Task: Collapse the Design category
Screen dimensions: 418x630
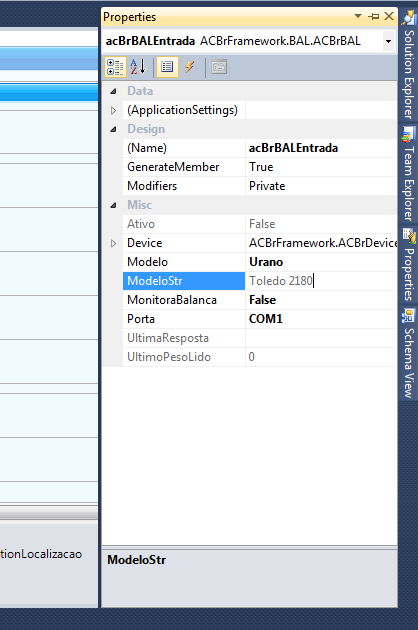Action: [113, 129]
